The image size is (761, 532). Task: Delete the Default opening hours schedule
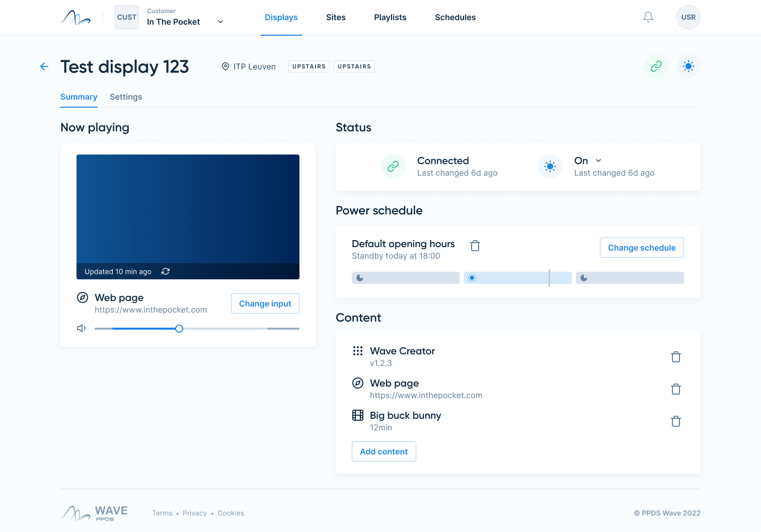(475, 246)
